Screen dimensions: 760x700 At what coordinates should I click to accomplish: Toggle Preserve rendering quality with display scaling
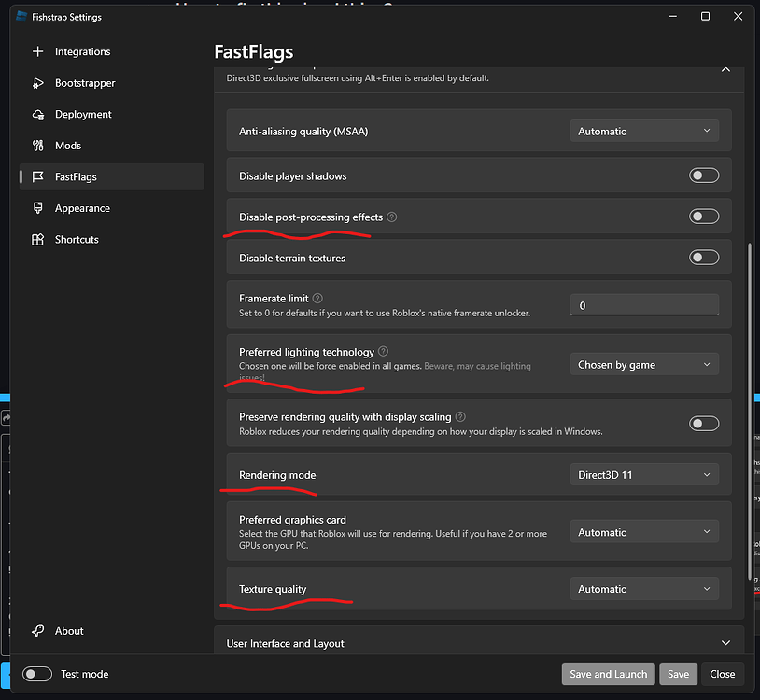[704, 424]
